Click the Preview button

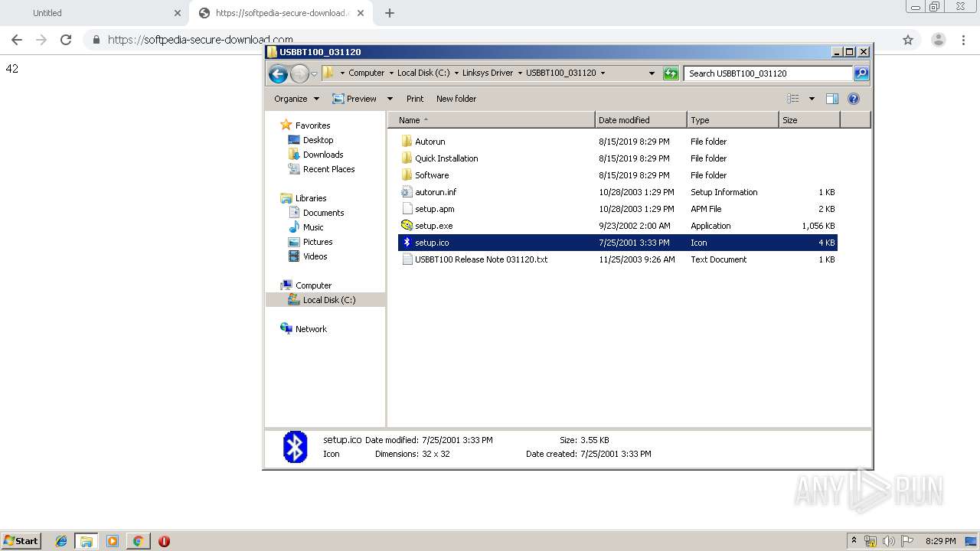354,99
